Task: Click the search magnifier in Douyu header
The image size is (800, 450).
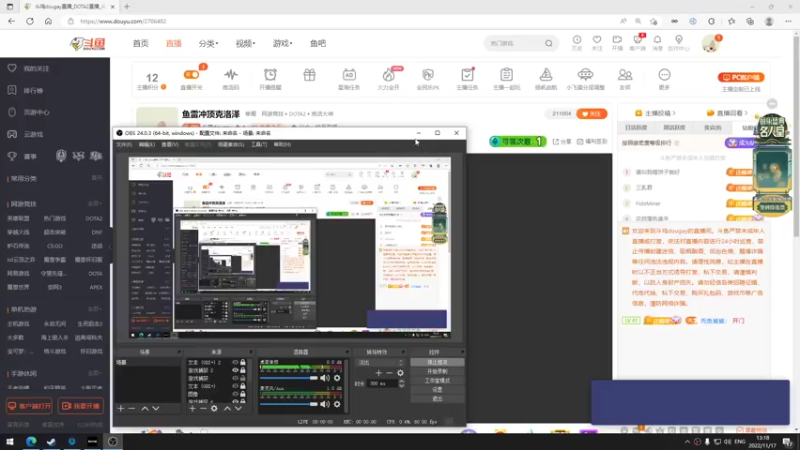Action: [x=548, y=43]
